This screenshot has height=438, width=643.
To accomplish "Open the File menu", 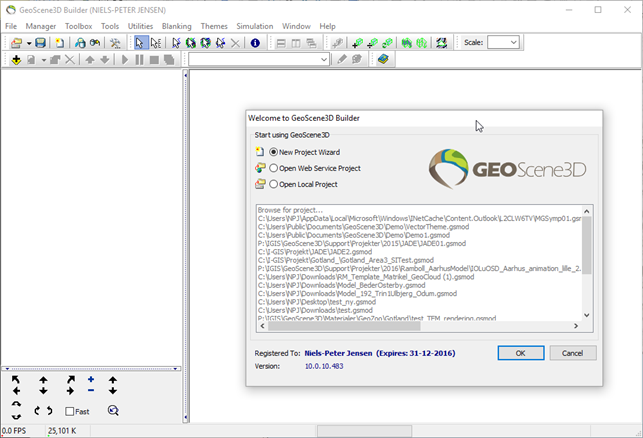I will (11, 26).
